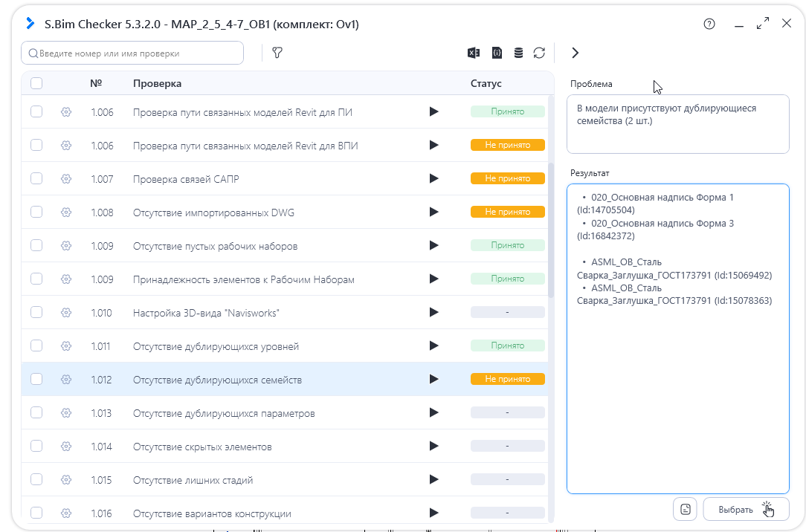The image size is (806, 532).
Task: Click the note icon beside Выбрать
Action: pos(686,510)
